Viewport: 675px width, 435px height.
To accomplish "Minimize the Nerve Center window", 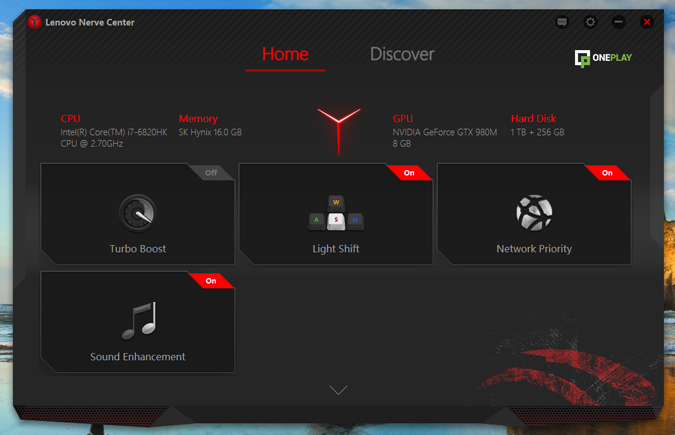I will (619, 22).
